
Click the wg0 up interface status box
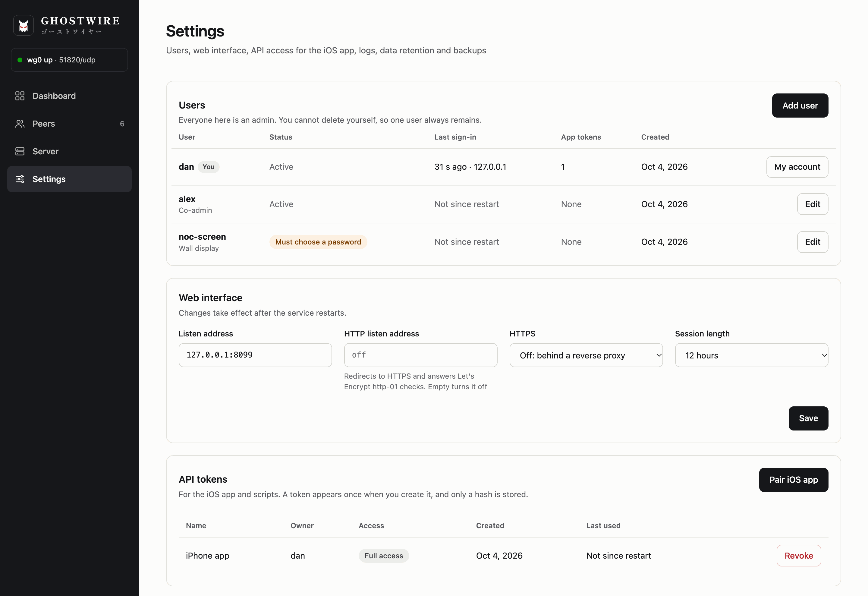[69, 60]
